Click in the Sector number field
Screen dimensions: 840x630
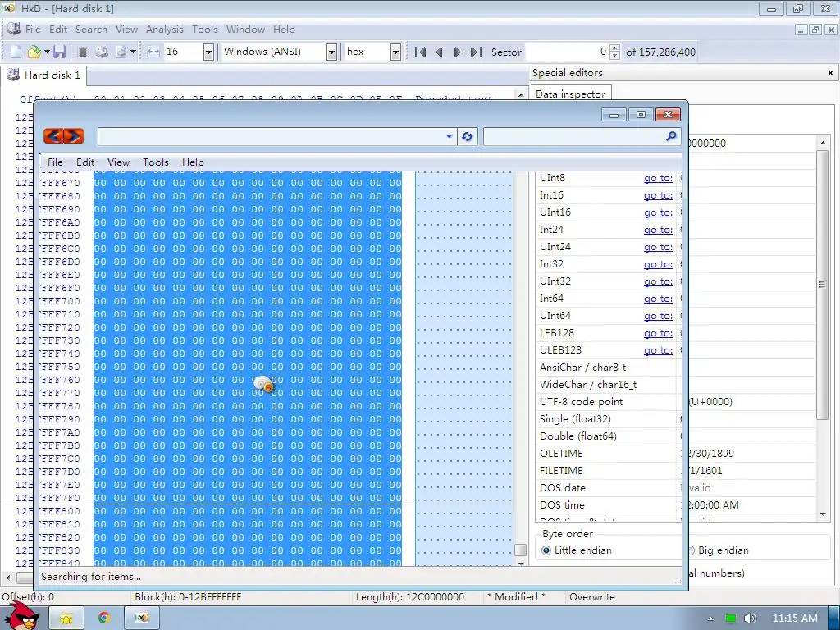tap(567, 52)
